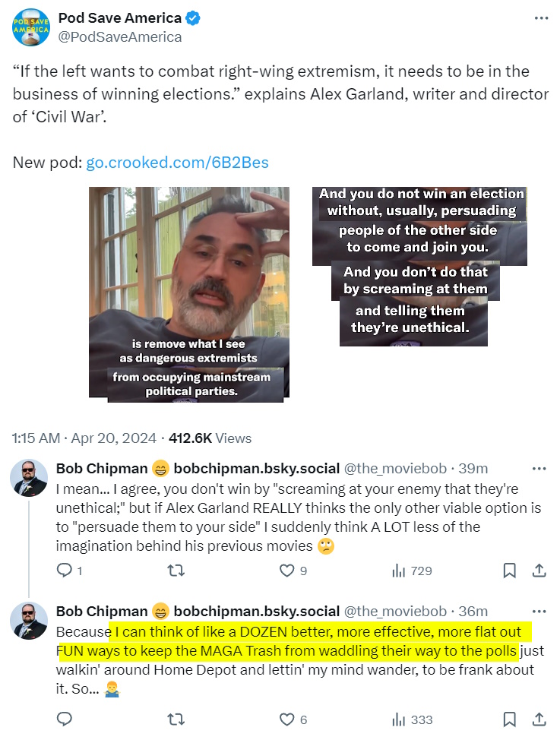
Task: Like the tweet with 9 likes
Action: click(x=286, y=571)
